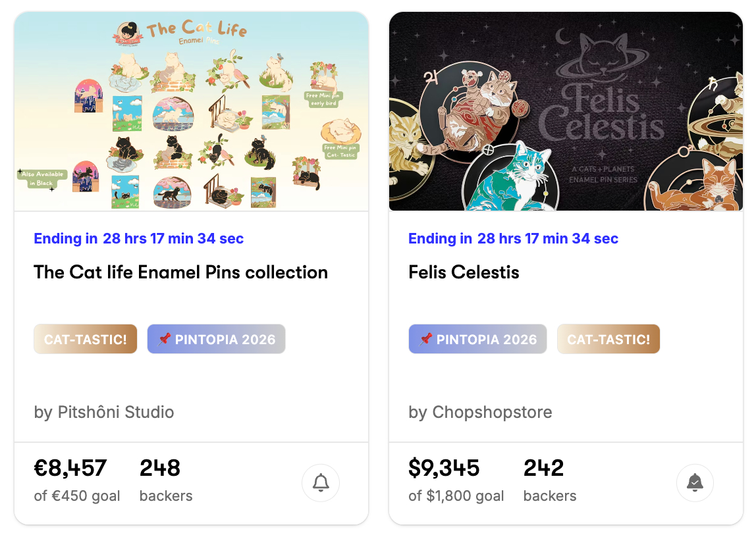This screenshot has width=756, height=537.
Task: Open "The Cat life Enamel Pins collection" title
Action: click(181, 272)
